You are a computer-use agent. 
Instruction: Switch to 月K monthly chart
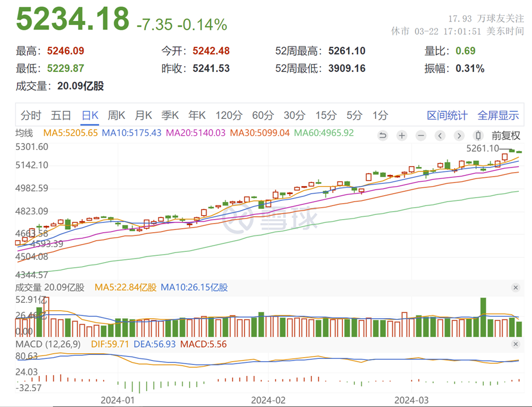(143, 115)
